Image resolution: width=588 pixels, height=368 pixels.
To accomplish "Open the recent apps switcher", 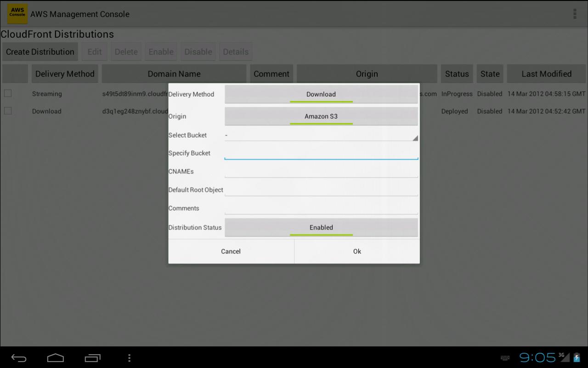I will pyautogui.click(x=92, y=358).
